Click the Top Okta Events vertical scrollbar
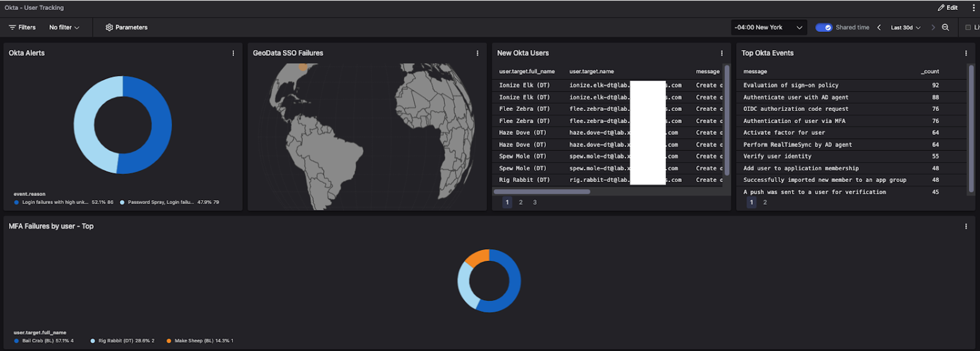Screen dimensions: 980x351 tap(971, 128)
